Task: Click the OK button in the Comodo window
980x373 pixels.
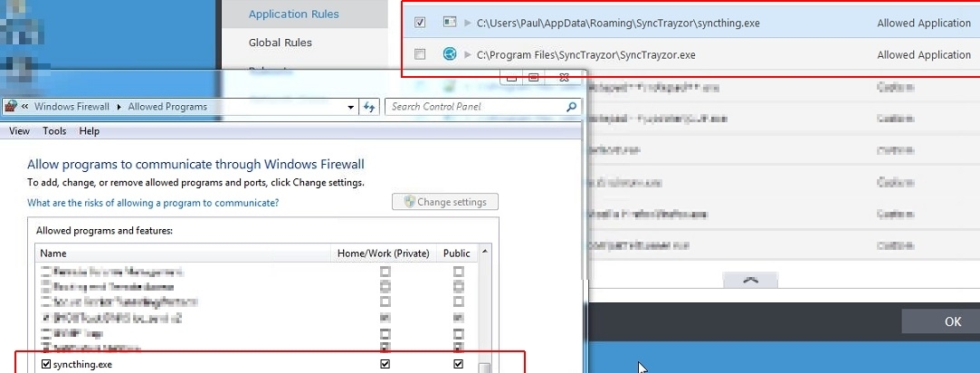Action: coord(953,321)
